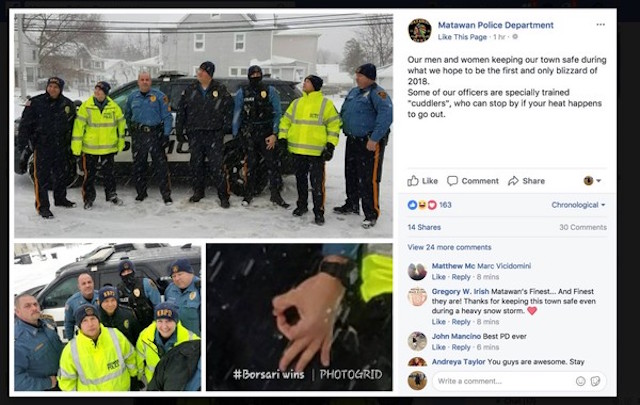Like John Mancino's comment
Screen dimensions: 640x405
[x=438, y=347]
